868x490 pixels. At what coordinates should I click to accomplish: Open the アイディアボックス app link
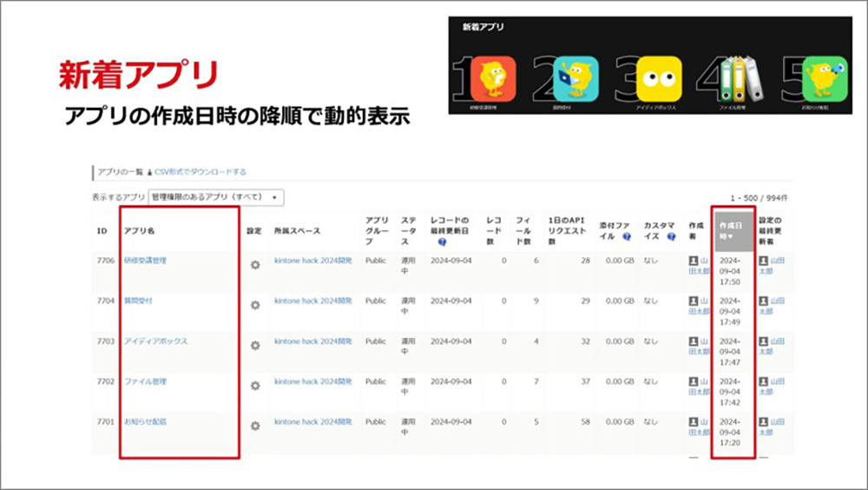(x=155, y=341)
